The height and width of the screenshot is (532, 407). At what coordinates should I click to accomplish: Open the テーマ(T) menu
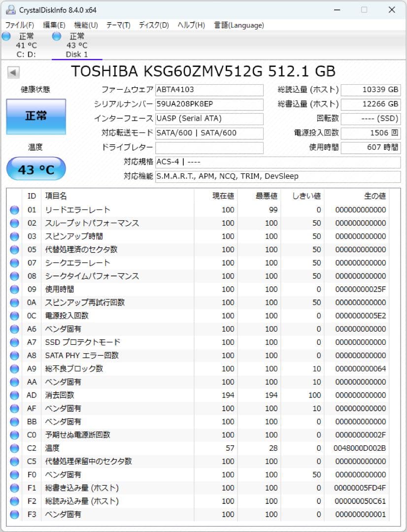pyautogui.click(x=118, y=25)
